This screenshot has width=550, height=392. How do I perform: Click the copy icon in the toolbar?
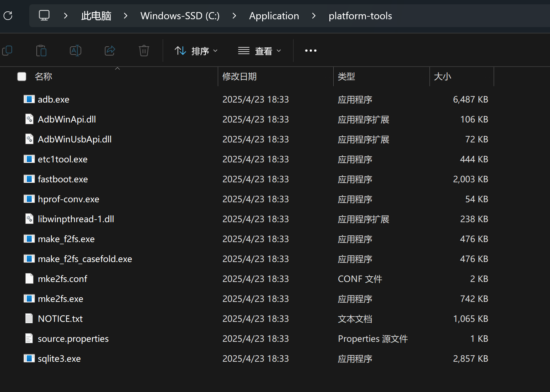tap(7, 51)
